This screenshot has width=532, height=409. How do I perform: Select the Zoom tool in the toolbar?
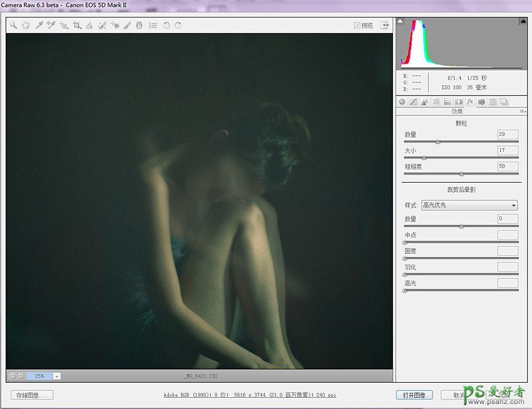[x=13, y=26]
